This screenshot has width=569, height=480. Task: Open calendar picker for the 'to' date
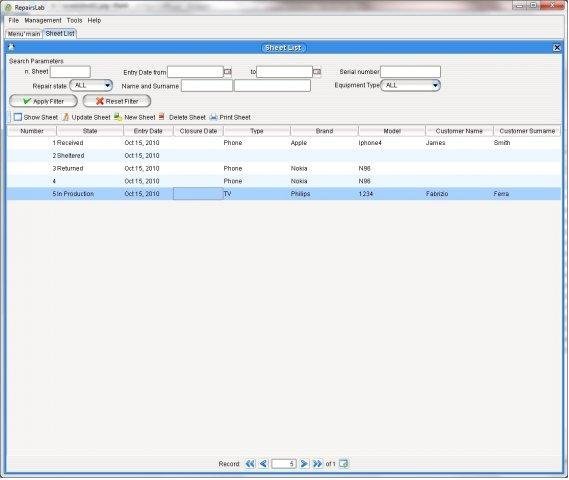[x=317, y=72]
